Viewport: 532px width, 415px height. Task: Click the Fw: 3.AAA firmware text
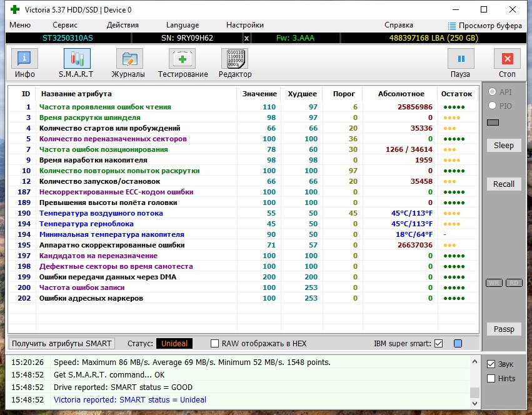[x=295, y=38]
